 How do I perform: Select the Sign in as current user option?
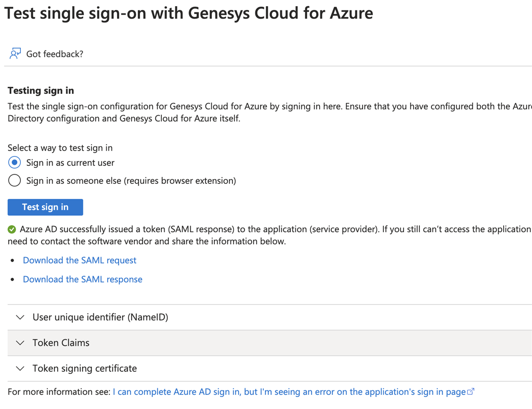14,162
